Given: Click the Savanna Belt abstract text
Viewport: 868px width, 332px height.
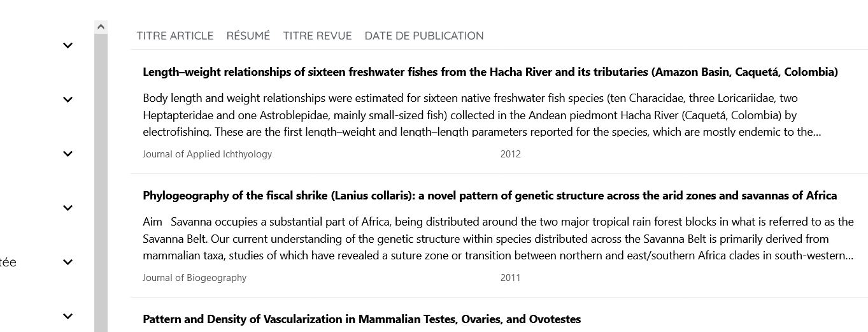Looking at the screenshot, I should coord(498,239).
